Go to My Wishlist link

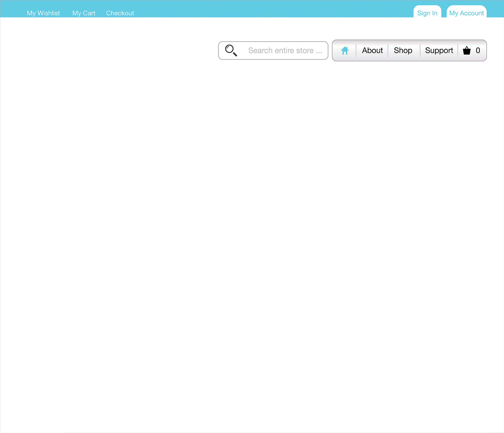point(43,13)
